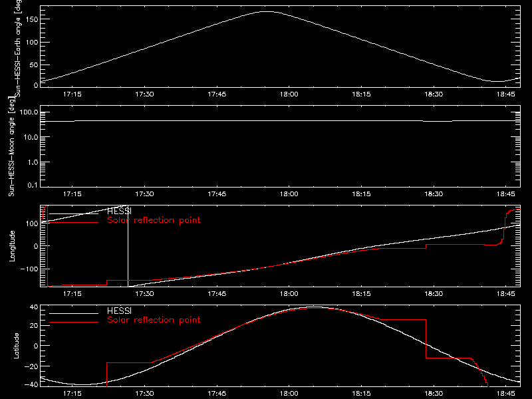Click red legend line in Longitude plot
The height and width of the screenshot is (399, 532).
point(74,223)
